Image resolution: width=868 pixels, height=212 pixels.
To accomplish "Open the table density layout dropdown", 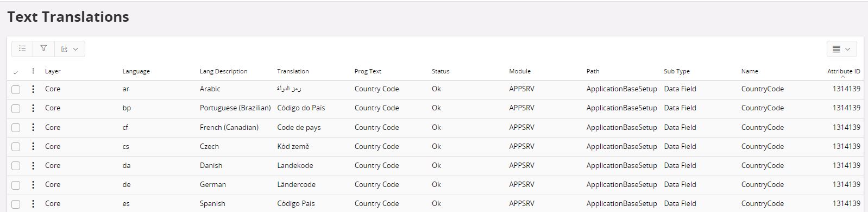I will point(841,49).
